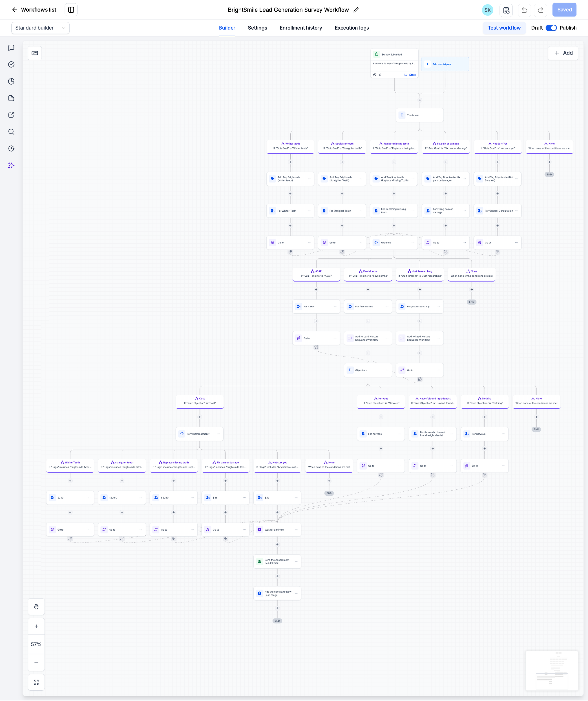The image size is (588, 701).
Task: Toggle the sidebar panel icon
Action: [x=71, y=10]
